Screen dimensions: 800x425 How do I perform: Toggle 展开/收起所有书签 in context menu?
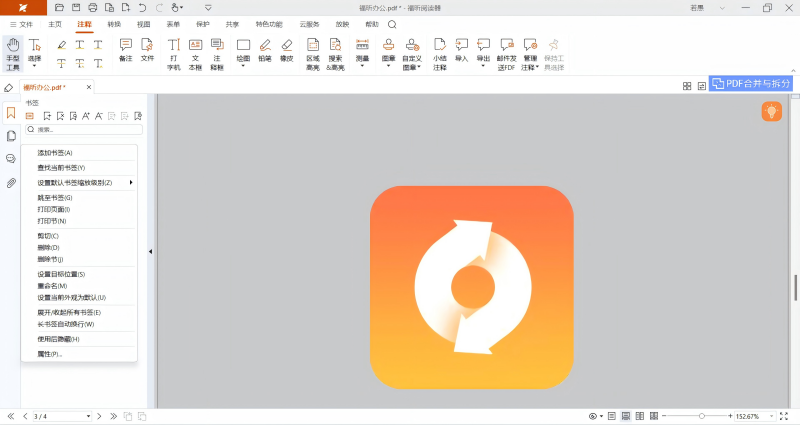pos(69,312)
